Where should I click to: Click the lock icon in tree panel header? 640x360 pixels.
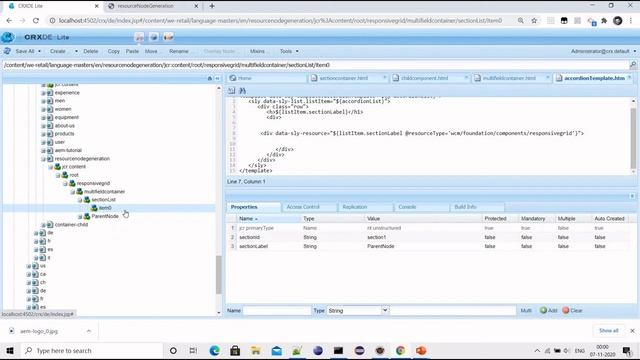210,78
